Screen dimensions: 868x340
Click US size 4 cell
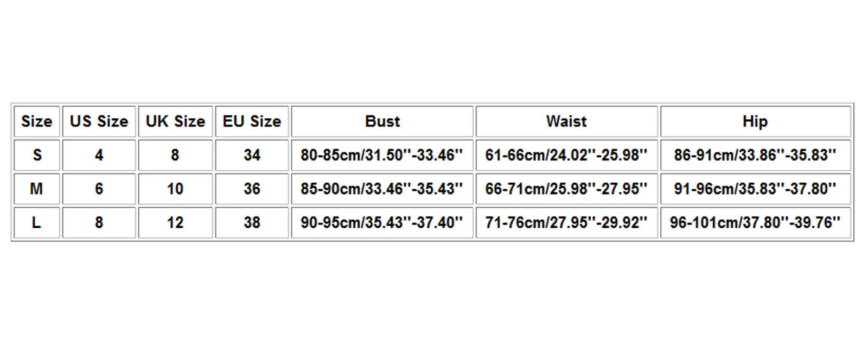pos(99,155)
